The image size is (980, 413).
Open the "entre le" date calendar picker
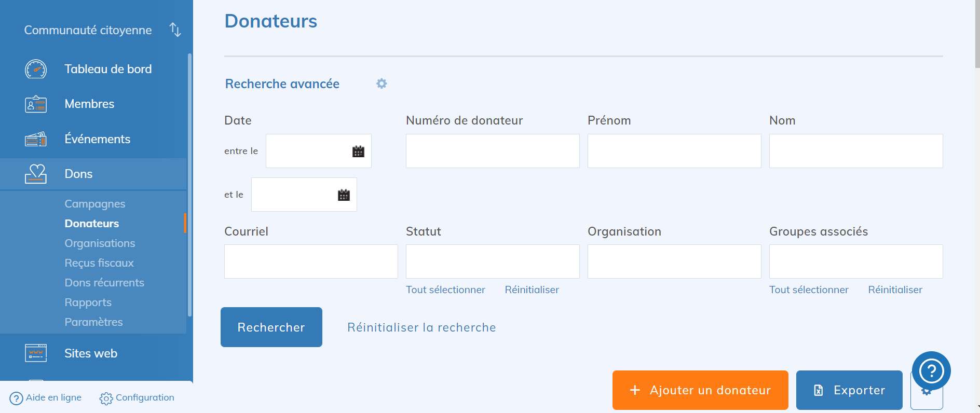point(358,152)
